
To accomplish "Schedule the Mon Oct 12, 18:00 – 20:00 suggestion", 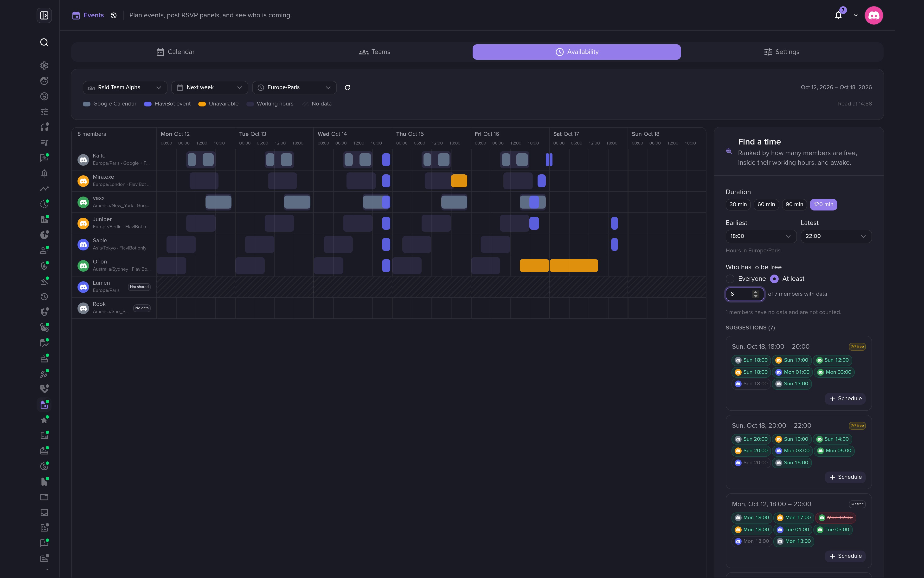I will [x=845, y=556].
